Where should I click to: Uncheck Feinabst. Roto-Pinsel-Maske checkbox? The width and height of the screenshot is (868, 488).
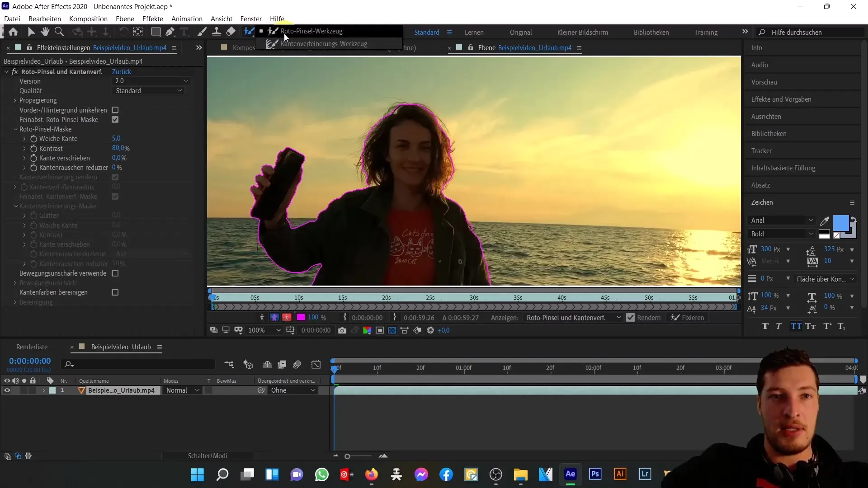click(115, 120)
